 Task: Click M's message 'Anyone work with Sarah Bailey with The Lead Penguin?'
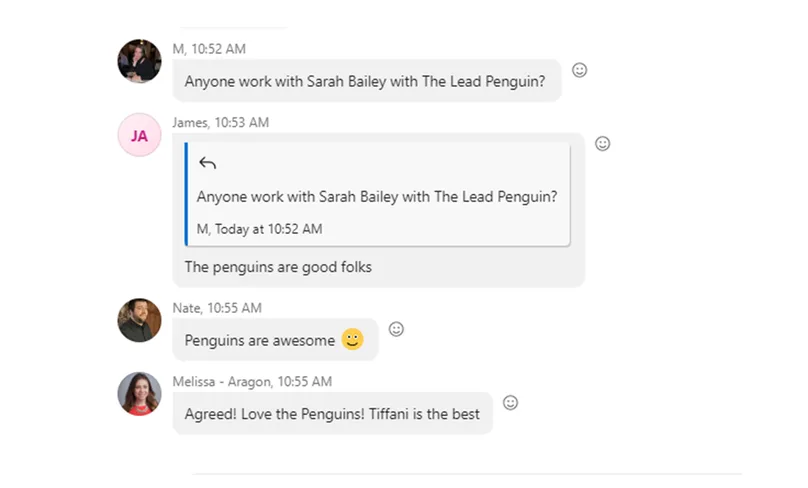tap(365, 81)
